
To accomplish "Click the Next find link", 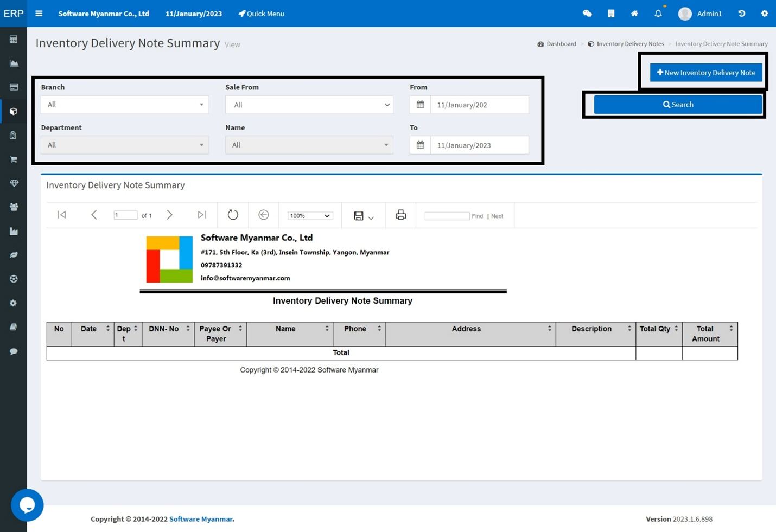I will (497, 216).
